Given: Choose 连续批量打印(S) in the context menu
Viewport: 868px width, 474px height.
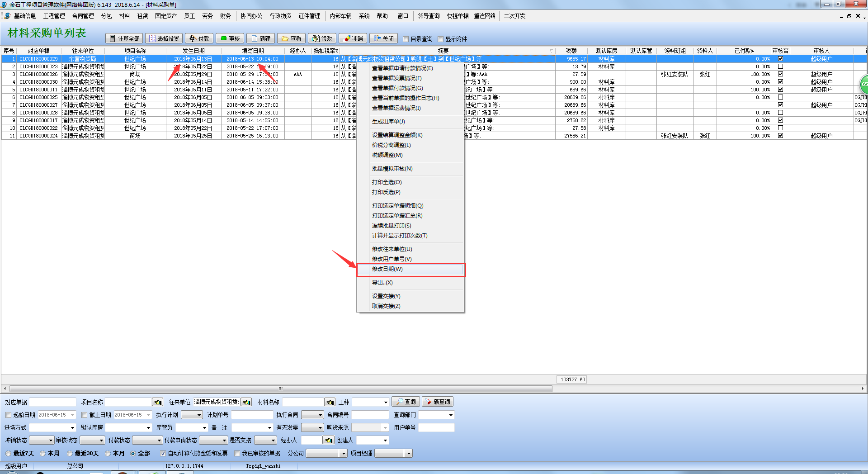Looking at the screenshot, I should (x=410, y=226).
